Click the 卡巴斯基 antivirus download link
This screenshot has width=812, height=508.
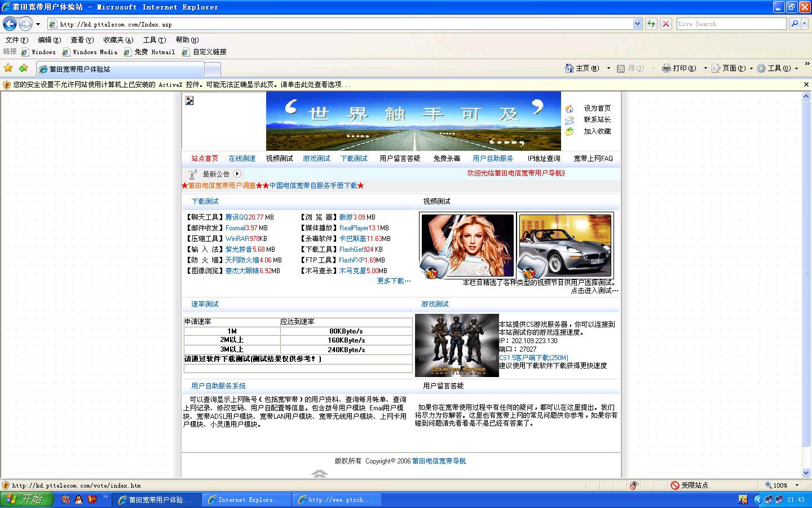(353, 239)
